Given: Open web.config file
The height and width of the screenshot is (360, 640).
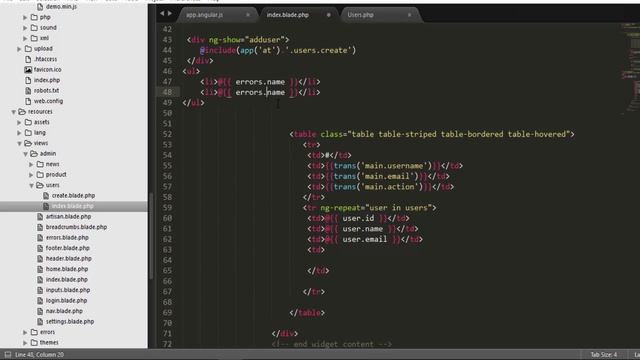Looking at the screenshot, I should click(x=48, y=101).
